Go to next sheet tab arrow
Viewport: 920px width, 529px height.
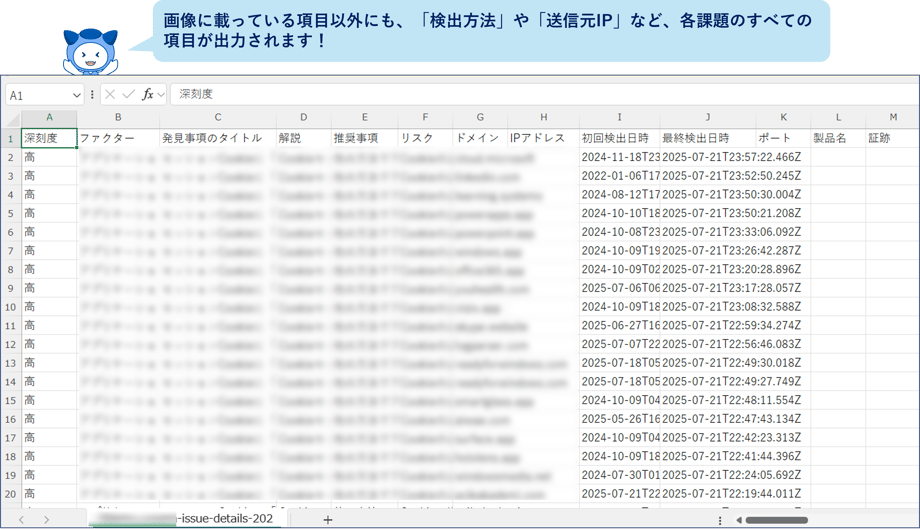click(46, 519)
